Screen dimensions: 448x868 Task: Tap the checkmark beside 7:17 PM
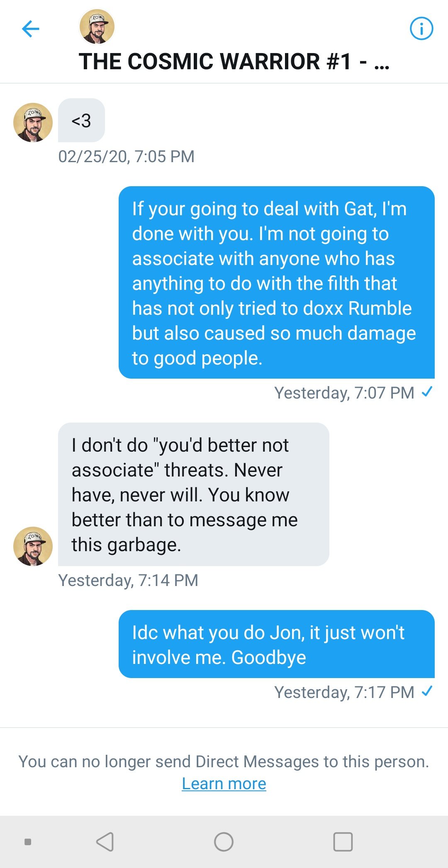(427, 691)
